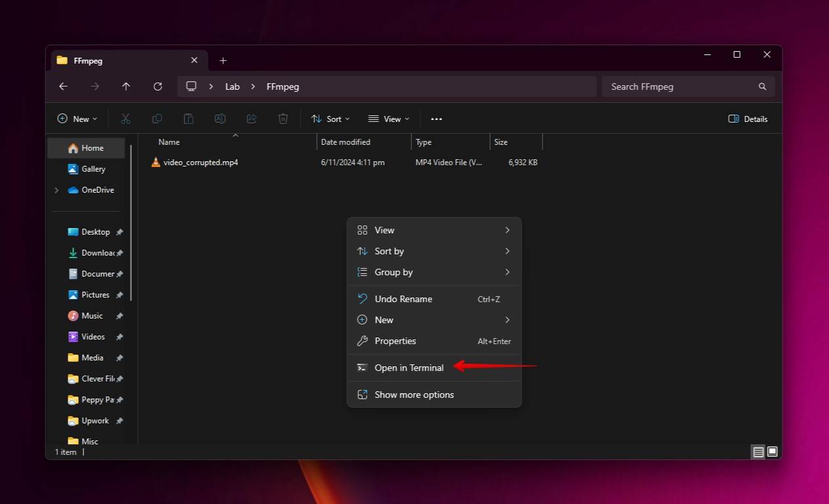This screenshot has height=504, width=829.
Task: Minimize the File Explorer window
Action: coord(706,55)
